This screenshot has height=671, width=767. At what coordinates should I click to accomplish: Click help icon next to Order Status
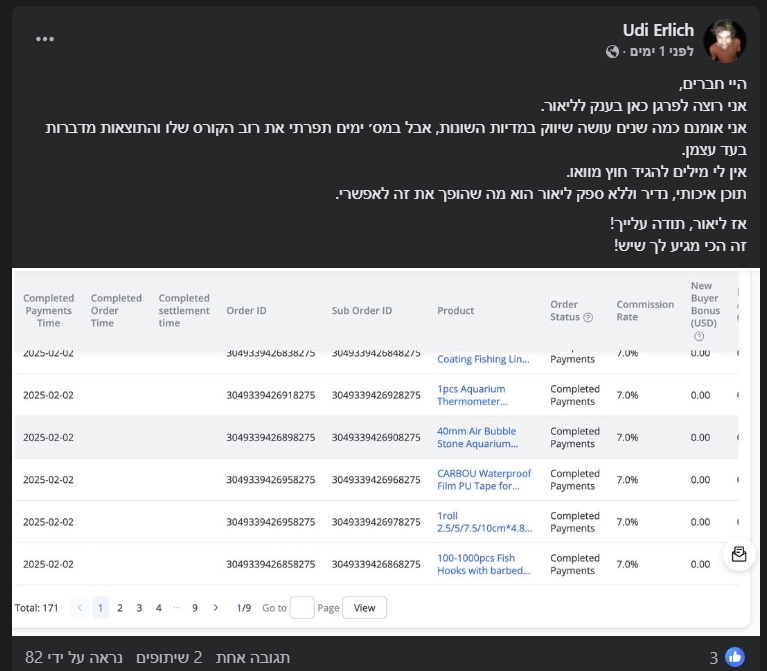(588, 318)
